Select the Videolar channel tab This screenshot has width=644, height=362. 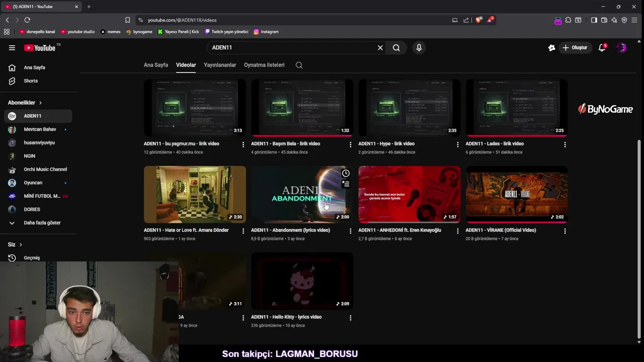pyautogui.click(x=186, y=65)
